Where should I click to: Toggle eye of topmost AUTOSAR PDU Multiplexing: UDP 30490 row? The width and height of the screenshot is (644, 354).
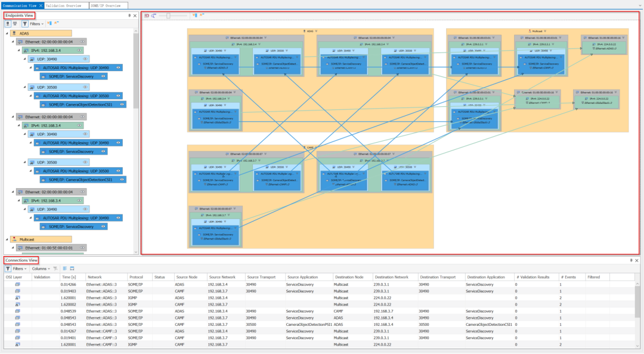click(x=118, y=68)
